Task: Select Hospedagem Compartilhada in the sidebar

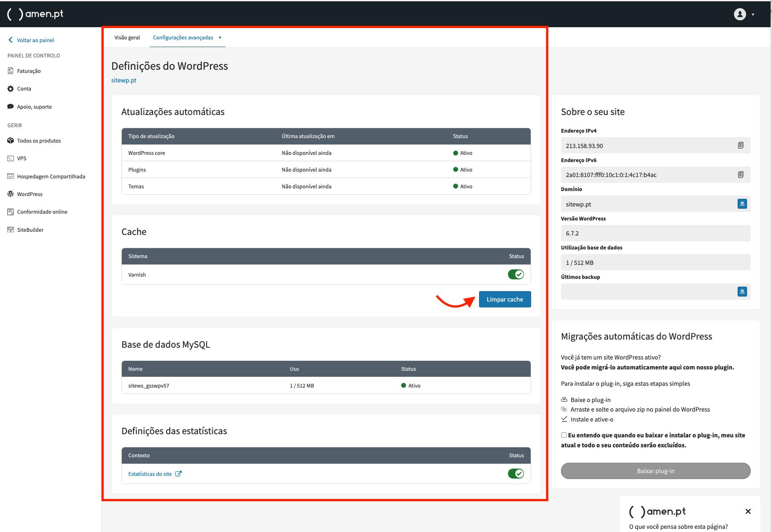Action: tap(51, 177)
